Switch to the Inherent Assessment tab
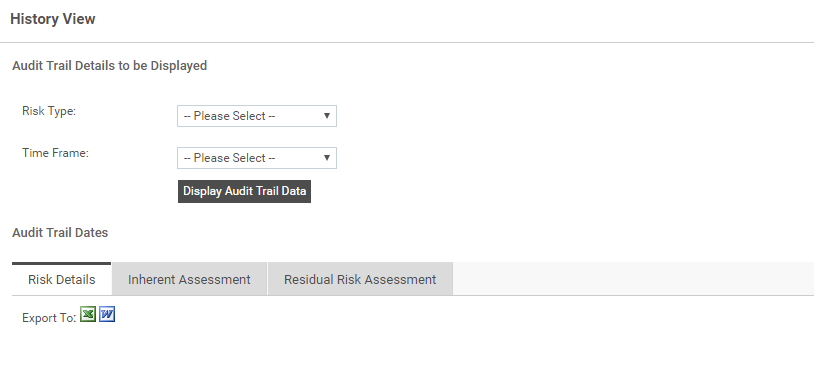Screen dimensions: 814x366 point(189,279)
